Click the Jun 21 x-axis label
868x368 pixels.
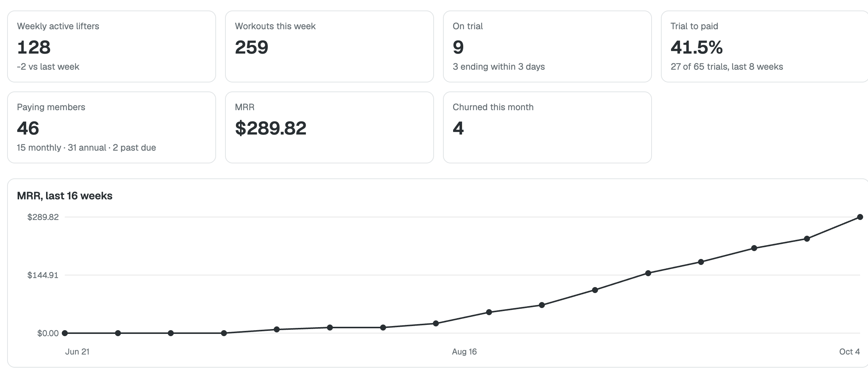(x=77, y=352)
